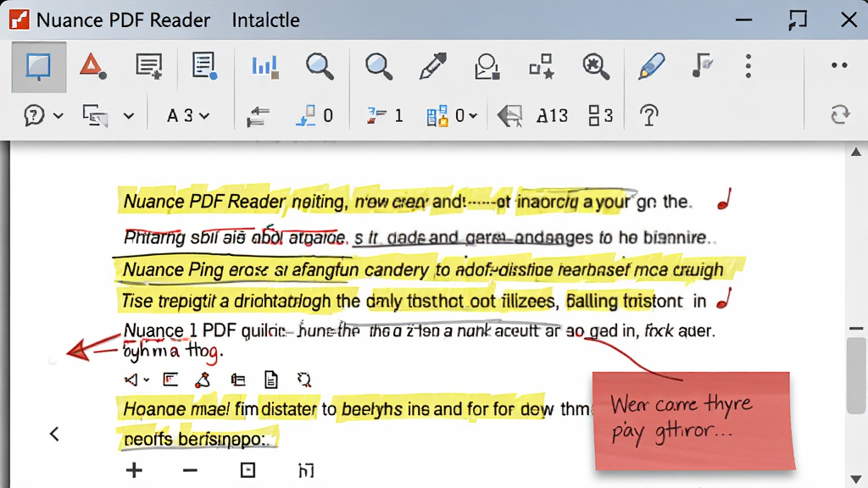Open the red sticky note annotation

point(693,420)
